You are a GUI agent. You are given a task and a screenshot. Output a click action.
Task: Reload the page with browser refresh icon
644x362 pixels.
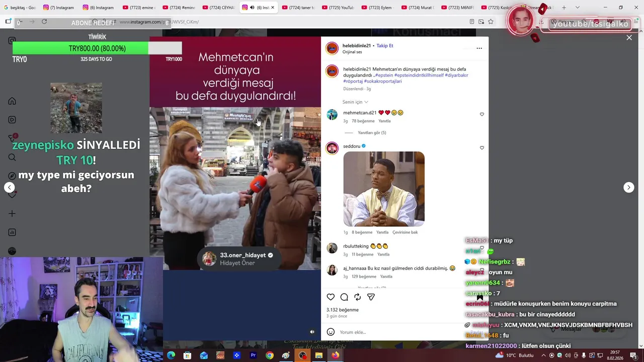coord(44,22)
